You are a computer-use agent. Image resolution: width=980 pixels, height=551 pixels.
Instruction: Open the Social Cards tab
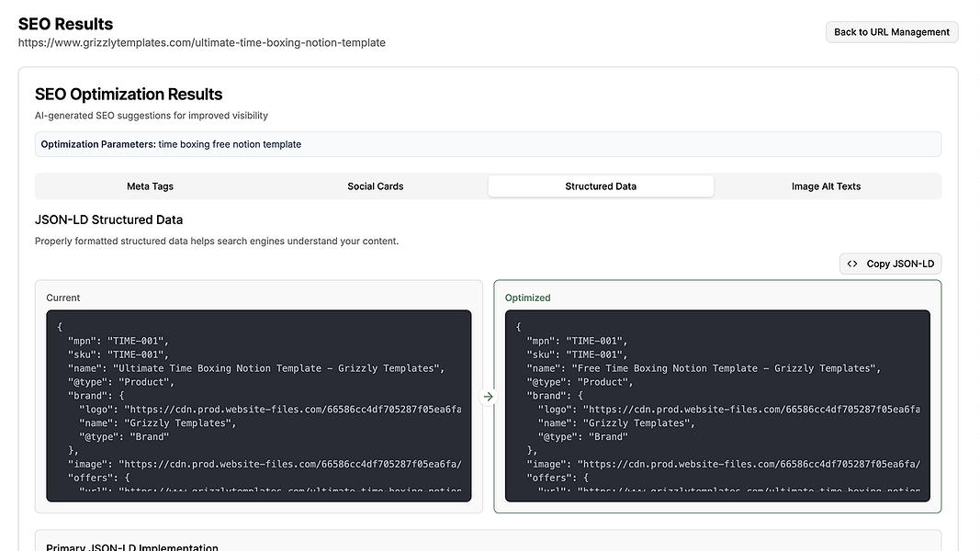(x=375, y=186)
